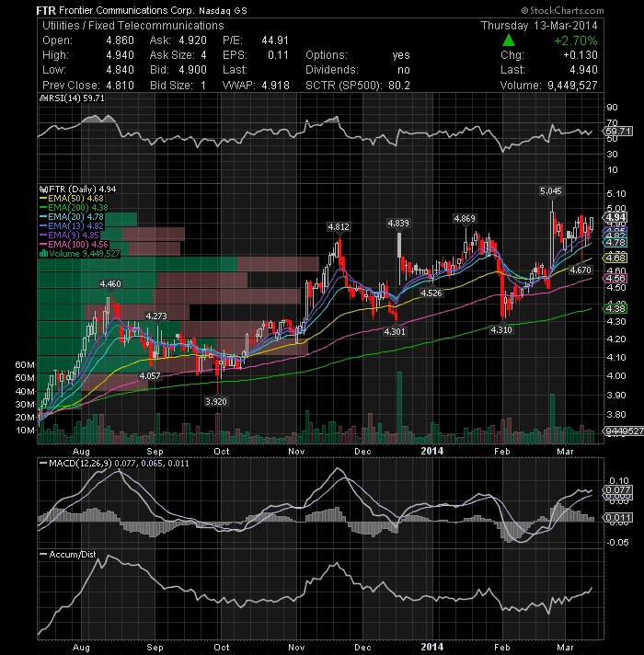The width and height of the screenshot is (644, 655).
Task: Click the Bid price 4.900
Action: [x=192, y=70]
